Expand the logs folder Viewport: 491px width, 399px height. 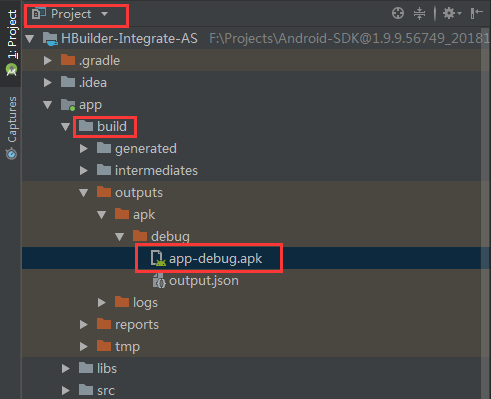pos(102,303)
